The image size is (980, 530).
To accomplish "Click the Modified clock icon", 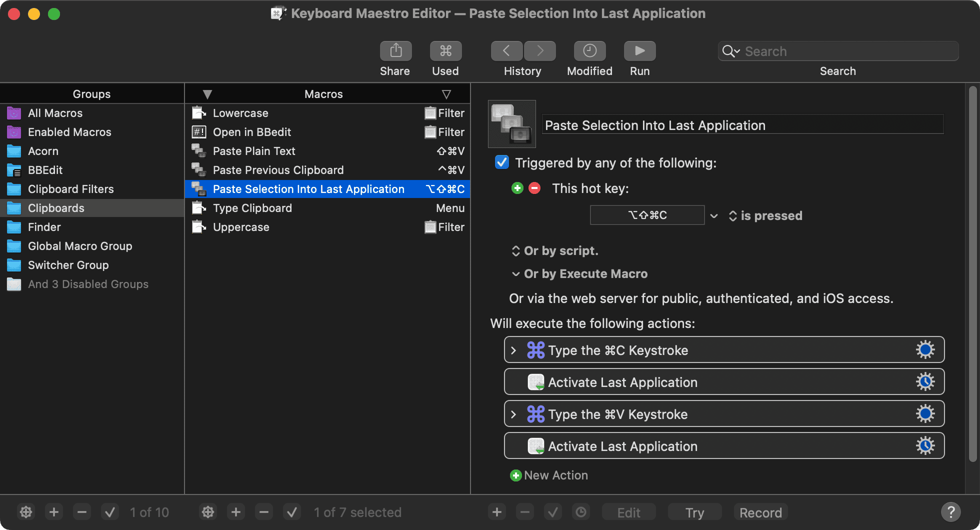I will (589, 50).
